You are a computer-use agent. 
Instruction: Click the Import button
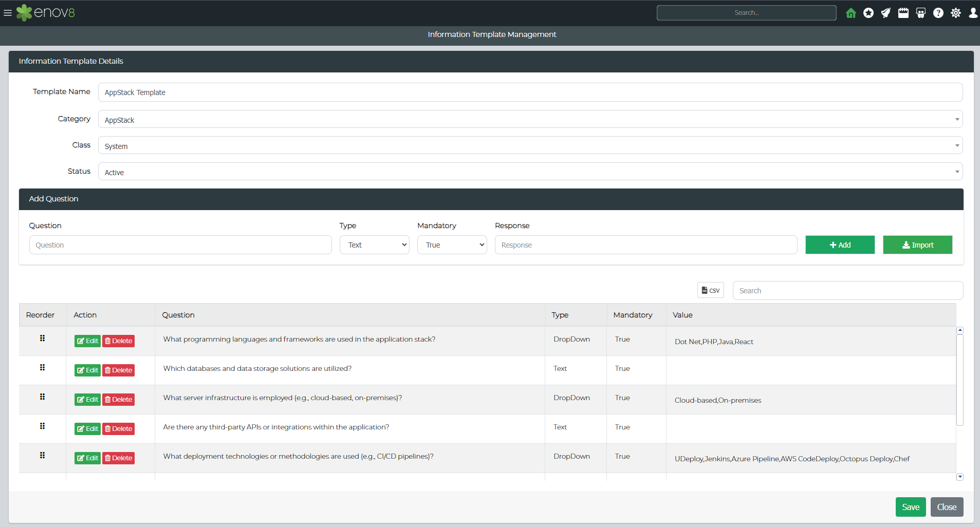(918, 245)
